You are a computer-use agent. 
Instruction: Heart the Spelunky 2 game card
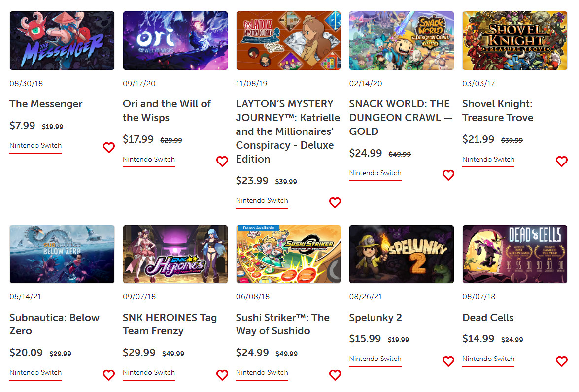(x=448, y=361)
